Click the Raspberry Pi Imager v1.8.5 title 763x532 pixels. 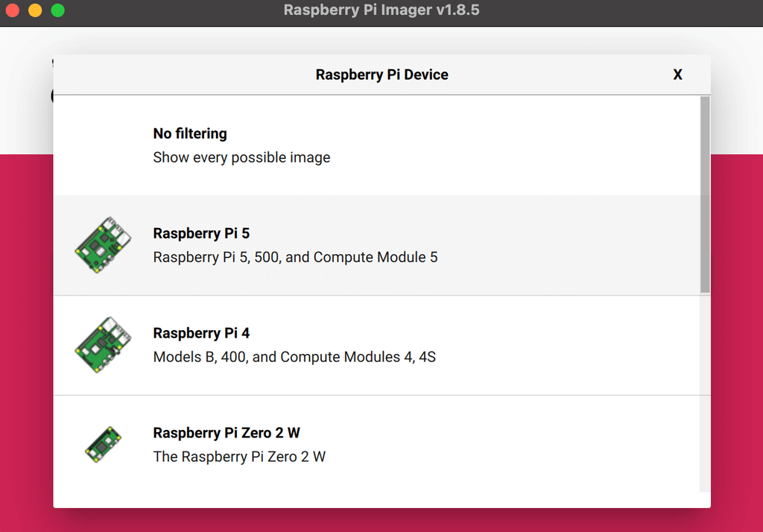point(381,10)
